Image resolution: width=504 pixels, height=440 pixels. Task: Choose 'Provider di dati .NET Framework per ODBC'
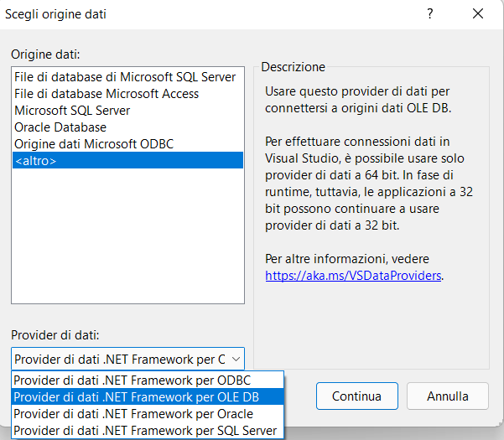point(148,380)
